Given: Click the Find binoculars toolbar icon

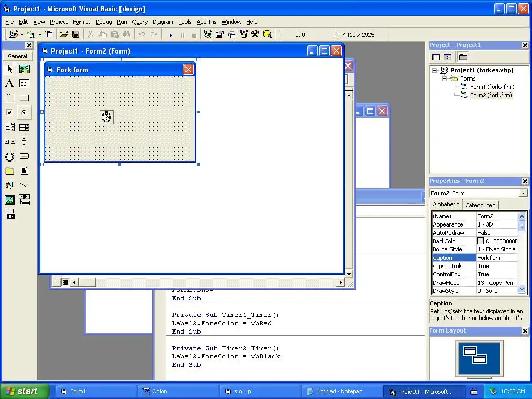Looking at the screenshot, I should tap(127, 35).
